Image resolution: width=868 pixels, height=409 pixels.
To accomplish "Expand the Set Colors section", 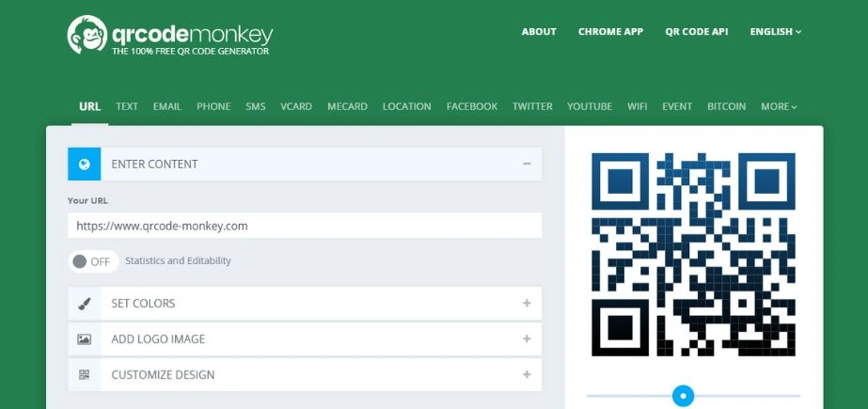I will [x=527, y=304].
